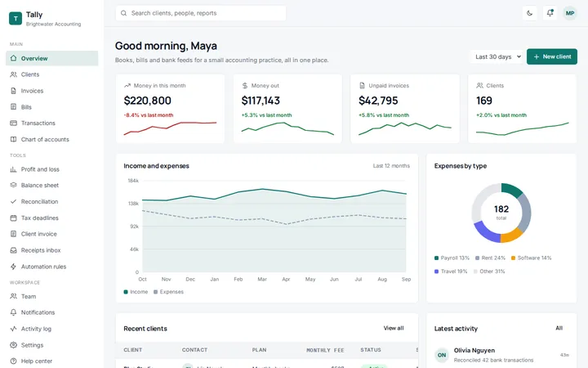Click the Team people icon
588x368 pixels.
[14, 296]
